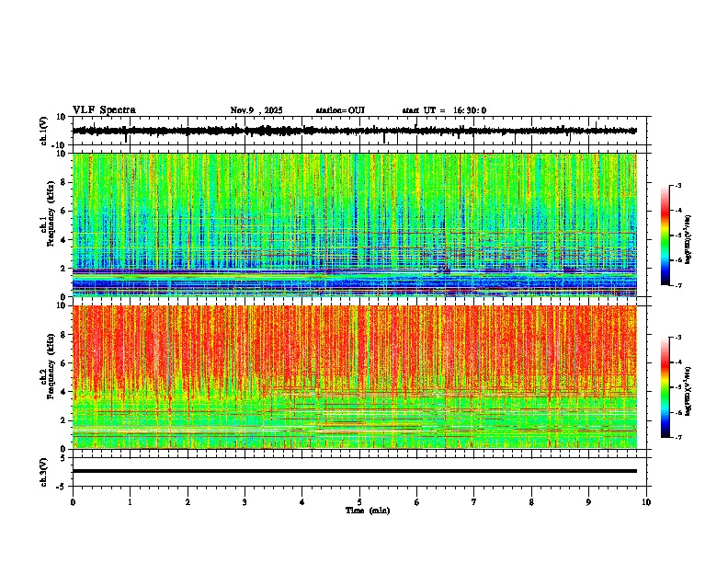This screenshot has width=728, height=563.
Task: Click the ch.3 flat black voltage trace
Action: [x=354, y=471]
